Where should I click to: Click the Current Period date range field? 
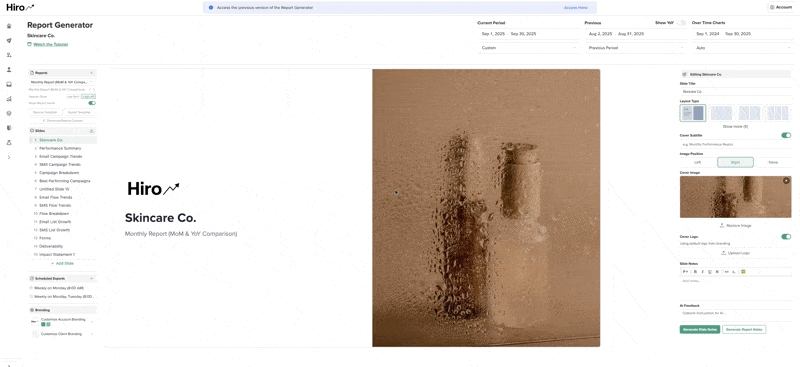(529, 34)
